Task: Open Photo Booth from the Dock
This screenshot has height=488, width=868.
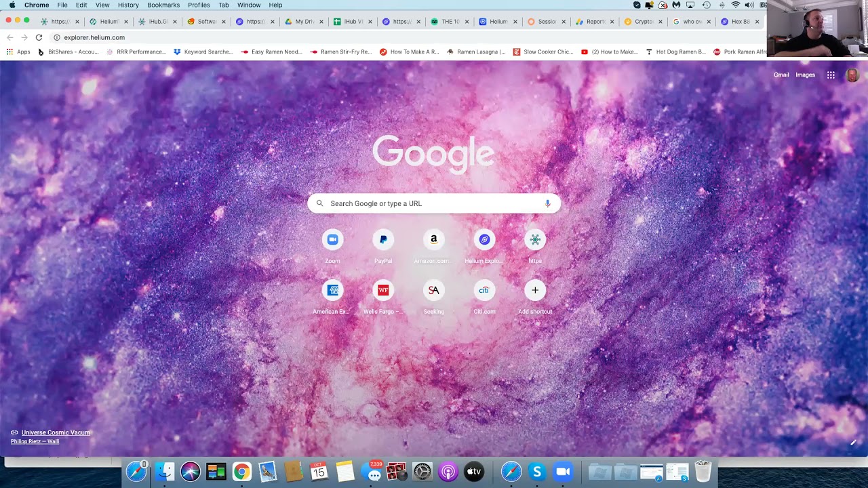Action: [x=397, y=471]
